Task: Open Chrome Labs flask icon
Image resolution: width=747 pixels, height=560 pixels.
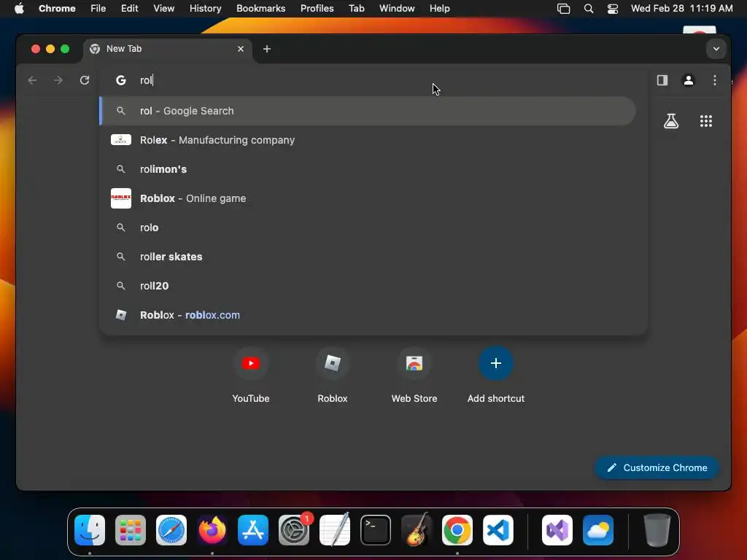Action: 671,121
